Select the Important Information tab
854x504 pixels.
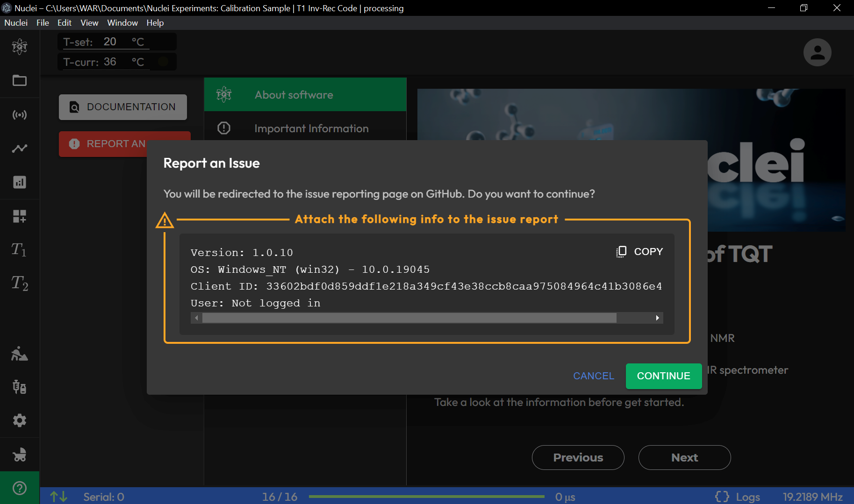[x=305, y=128]
